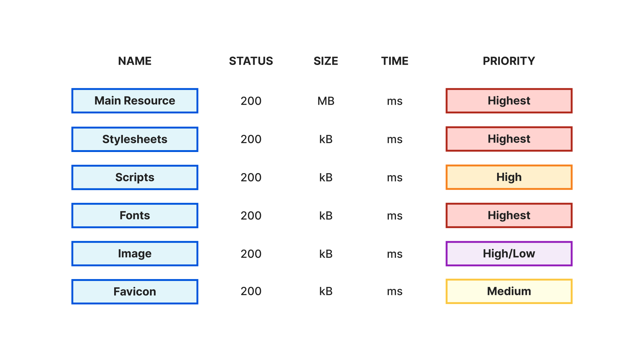Select the Stylesheets name box
This screenshot has width=644, height=359.
(135, 139)
